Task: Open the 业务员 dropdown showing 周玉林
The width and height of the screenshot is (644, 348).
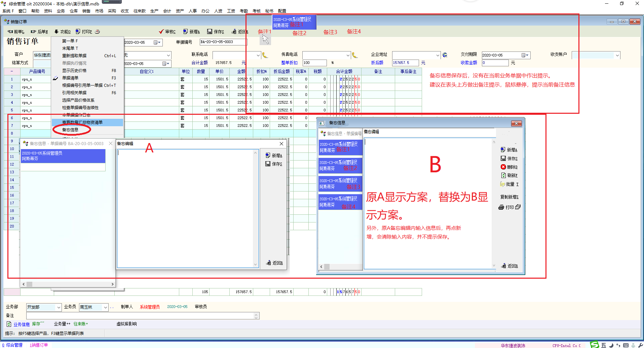Action: click(106, 307)
